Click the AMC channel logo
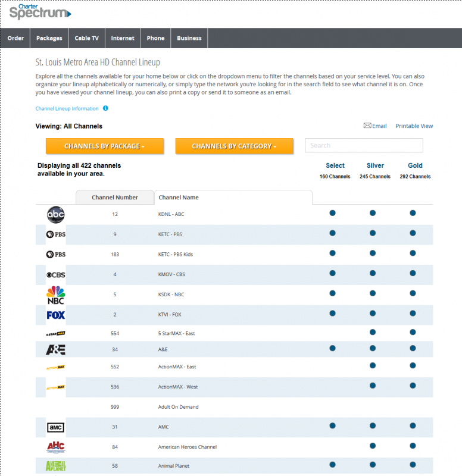 click(55, 427)
